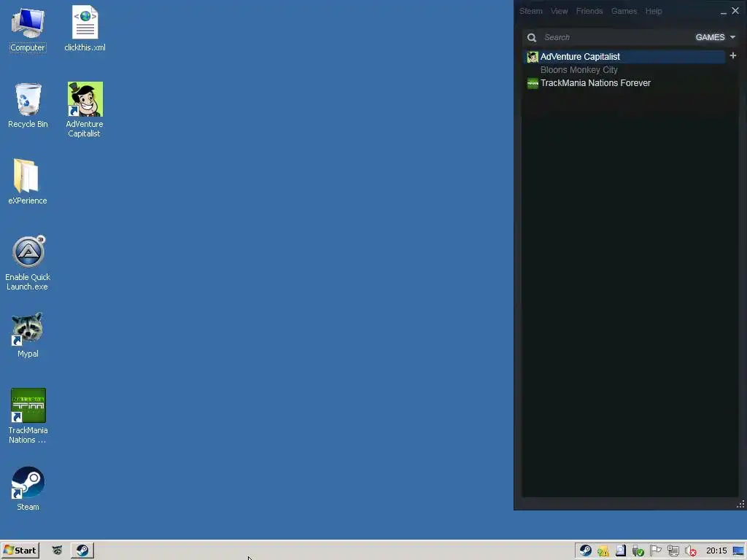Click the Start button
The width and height of the screenshot is (747, 560).
pos(20,551)
